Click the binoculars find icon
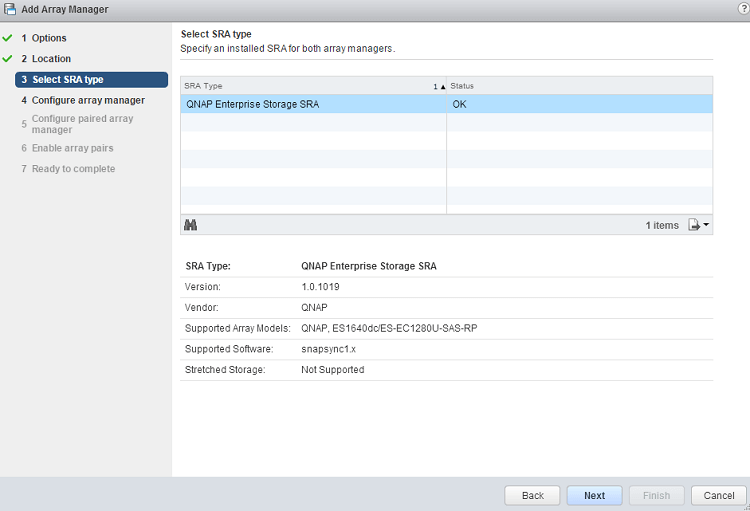 pyautogui.click(x=190, y=225)
